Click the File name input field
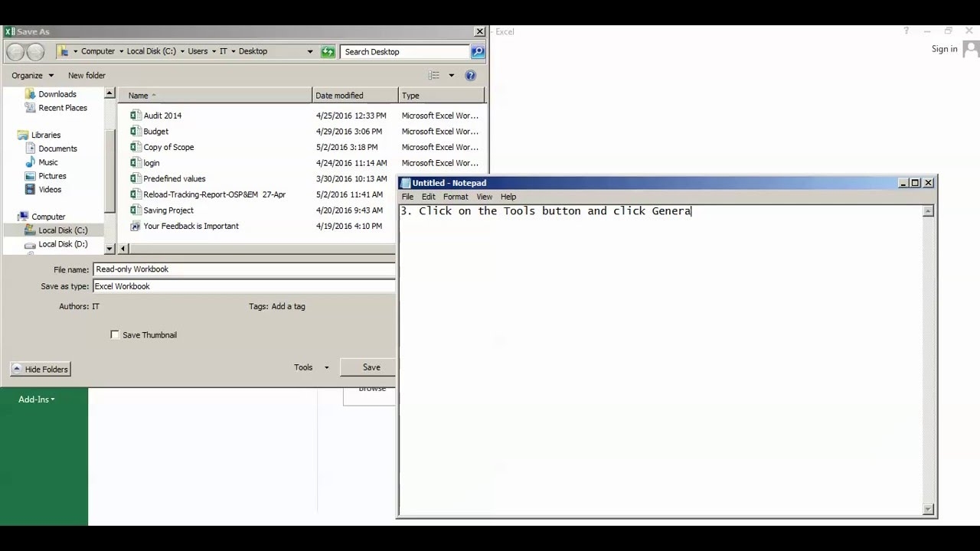 [243, 269]
